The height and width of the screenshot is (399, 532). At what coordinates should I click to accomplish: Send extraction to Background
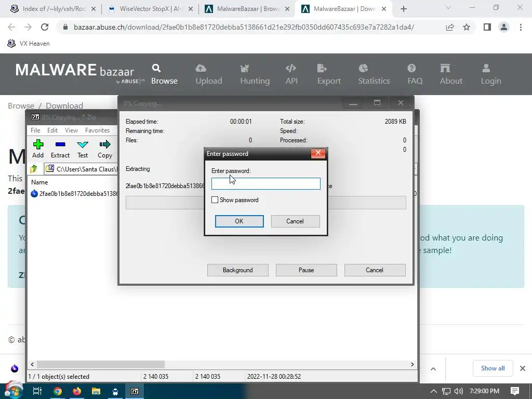[238, 270]
